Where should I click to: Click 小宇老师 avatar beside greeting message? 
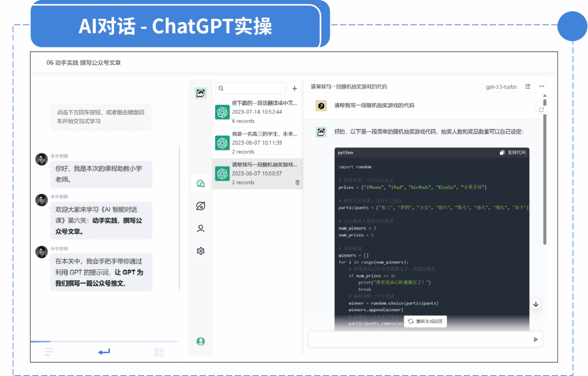tap(41, 159)
